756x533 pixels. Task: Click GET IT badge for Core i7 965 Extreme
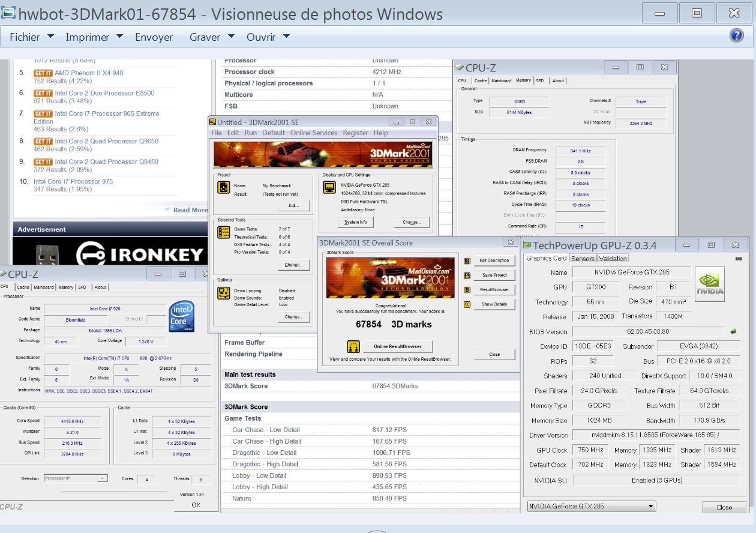point(43,113)
